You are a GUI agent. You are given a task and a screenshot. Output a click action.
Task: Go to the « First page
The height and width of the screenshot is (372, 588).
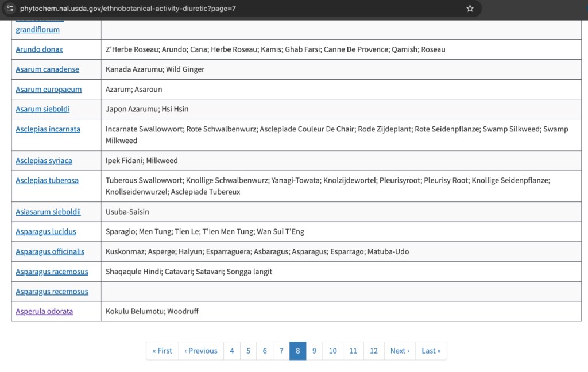[x=162, y=351]
